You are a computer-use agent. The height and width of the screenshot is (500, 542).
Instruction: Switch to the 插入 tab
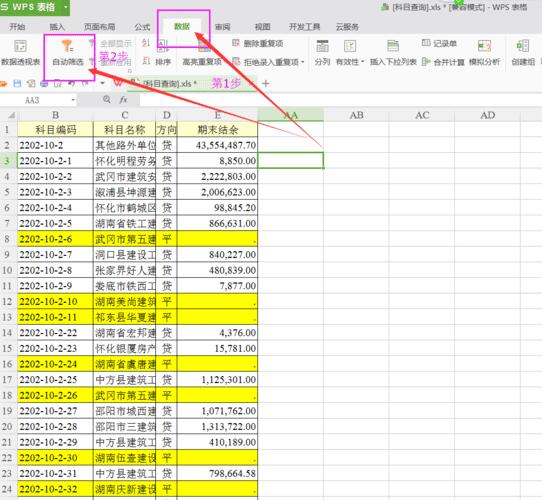57,27
